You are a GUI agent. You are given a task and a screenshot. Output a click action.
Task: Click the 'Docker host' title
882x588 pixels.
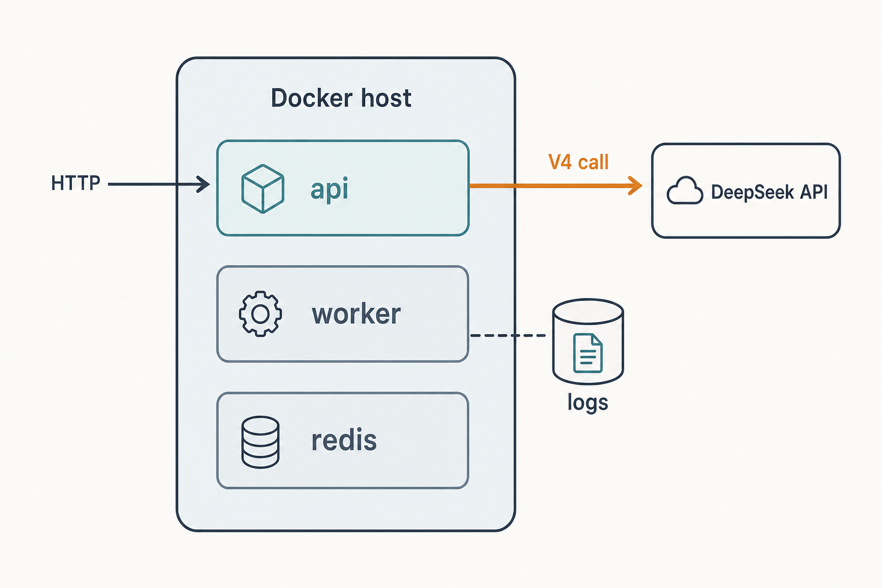pos(341,98)
